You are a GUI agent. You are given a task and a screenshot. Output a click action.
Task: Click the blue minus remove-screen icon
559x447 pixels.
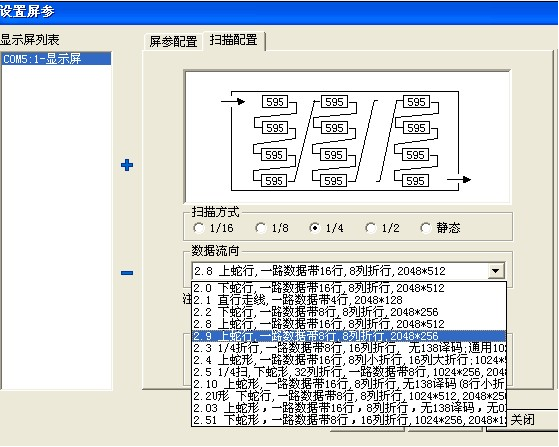click(x=127, y=273)
